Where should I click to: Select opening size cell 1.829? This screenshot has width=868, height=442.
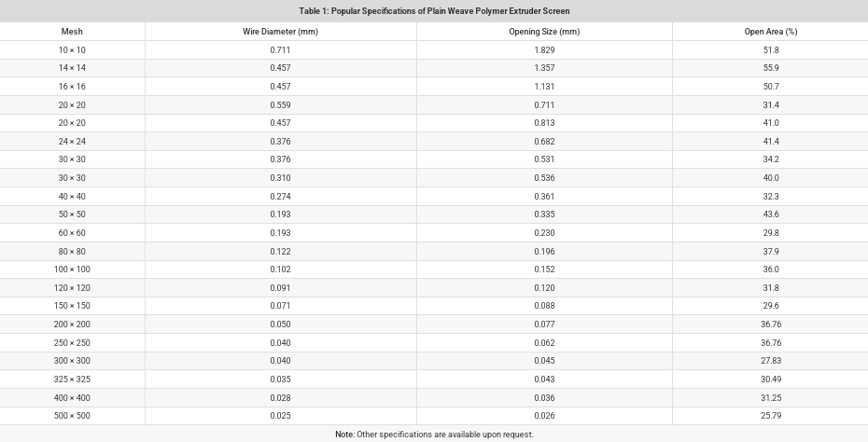[x=544, y=49]
